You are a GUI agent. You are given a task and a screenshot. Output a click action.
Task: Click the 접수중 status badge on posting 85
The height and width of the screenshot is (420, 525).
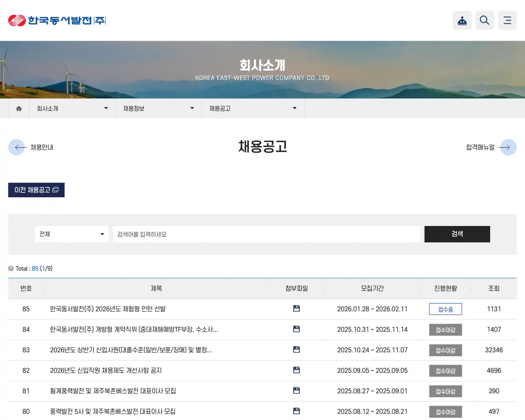[x=445, y=309]
